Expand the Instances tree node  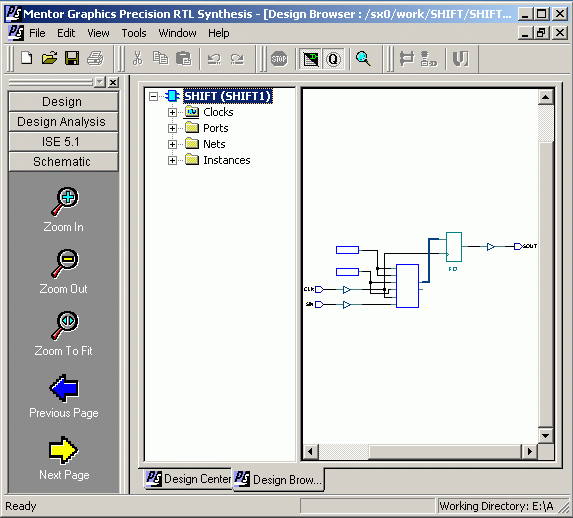172,161
